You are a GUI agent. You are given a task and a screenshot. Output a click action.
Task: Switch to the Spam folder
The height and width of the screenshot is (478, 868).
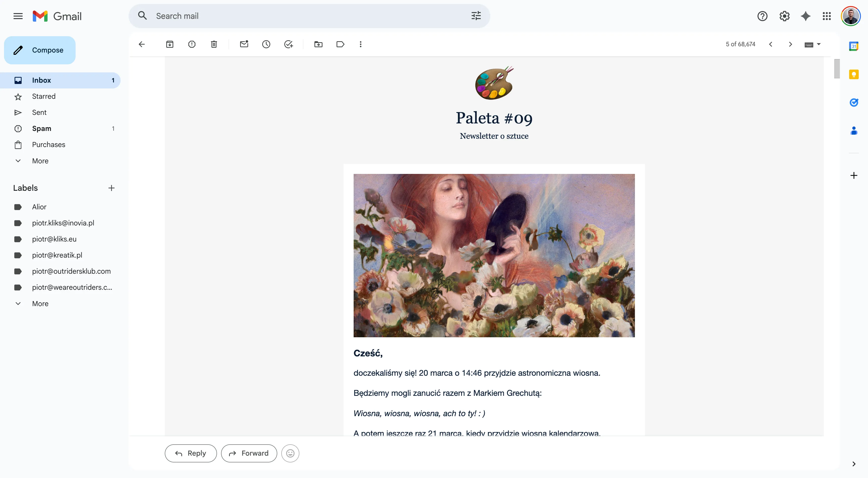point(42,128)
